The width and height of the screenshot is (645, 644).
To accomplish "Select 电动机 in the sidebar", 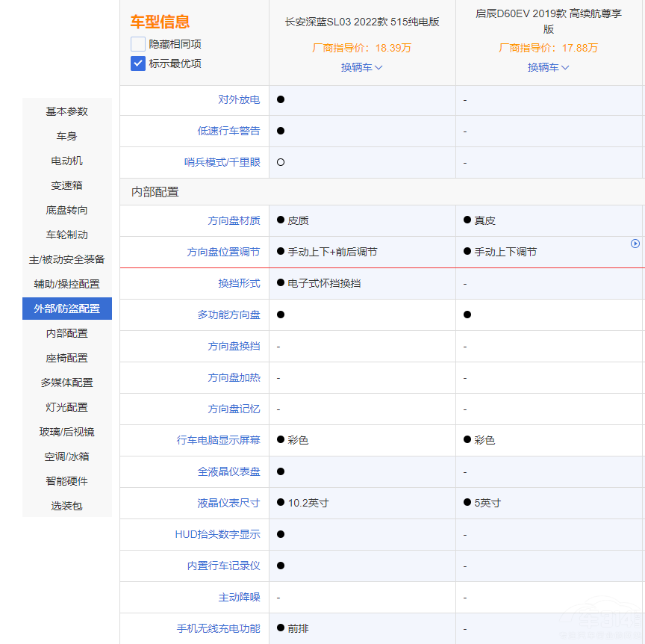I will [66, 161].
